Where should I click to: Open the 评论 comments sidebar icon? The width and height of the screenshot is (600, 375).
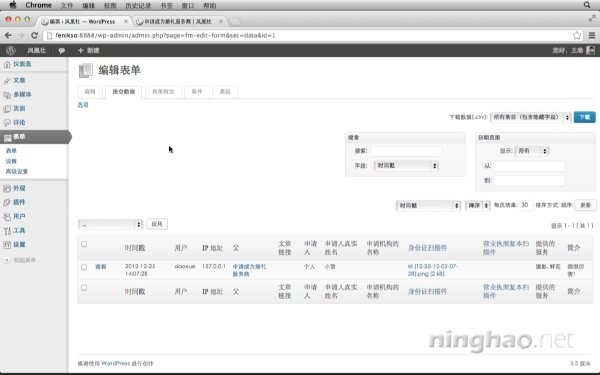click(7, 123)
